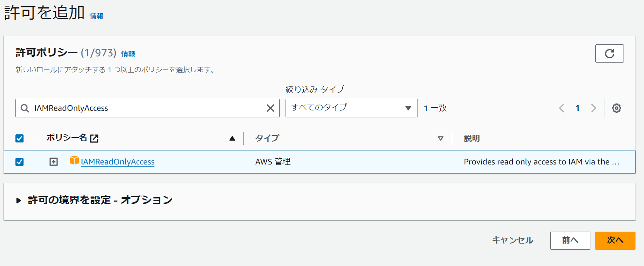This screenshot has height=266, width=644.
Task: Click the 'Provides read only access' description
Action: (x=541, y=162)
